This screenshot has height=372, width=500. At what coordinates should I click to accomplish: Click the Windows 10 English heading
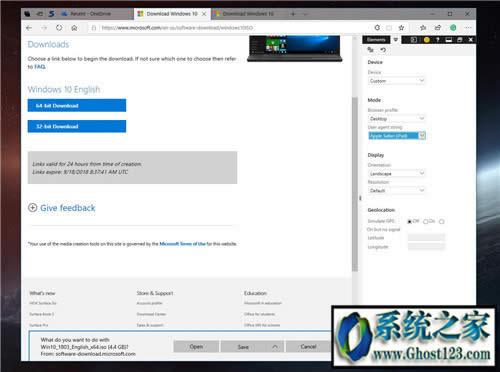click(64, 89)
